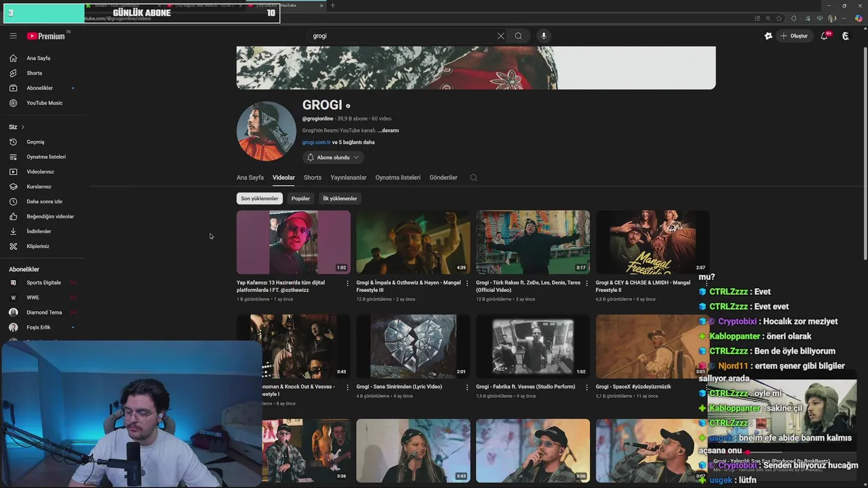Viewport: 868px width, 488px height.
Task: Play Türk Rakısı official video thumbnail
Action: pos(533,242)
